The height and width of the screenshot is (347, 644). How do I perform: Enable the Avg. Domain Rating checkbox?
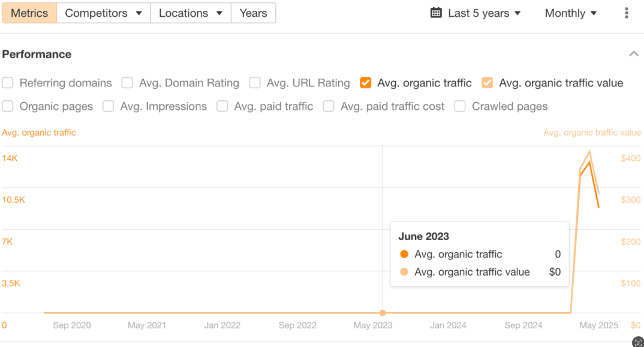click(127, 83)
